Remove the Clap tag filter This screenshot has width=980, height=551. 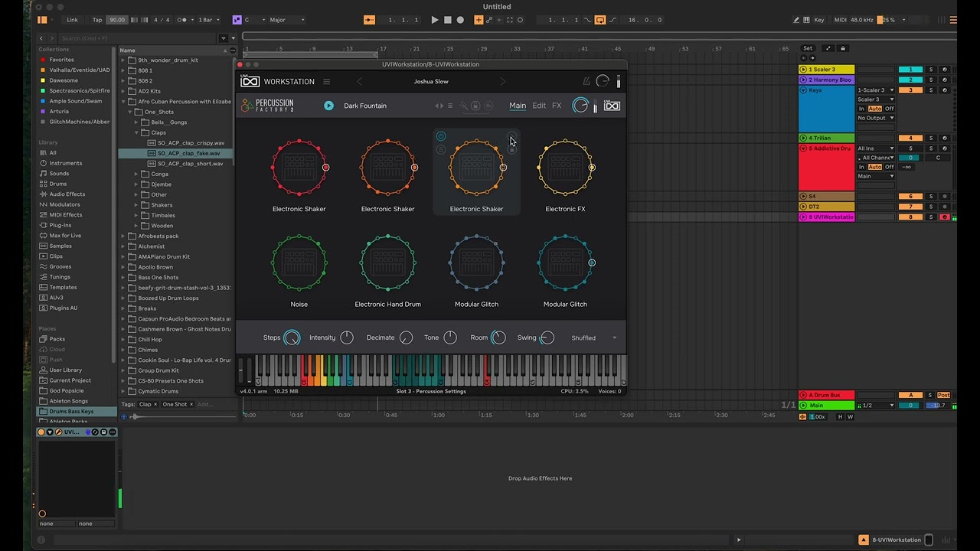coord(155,404)
